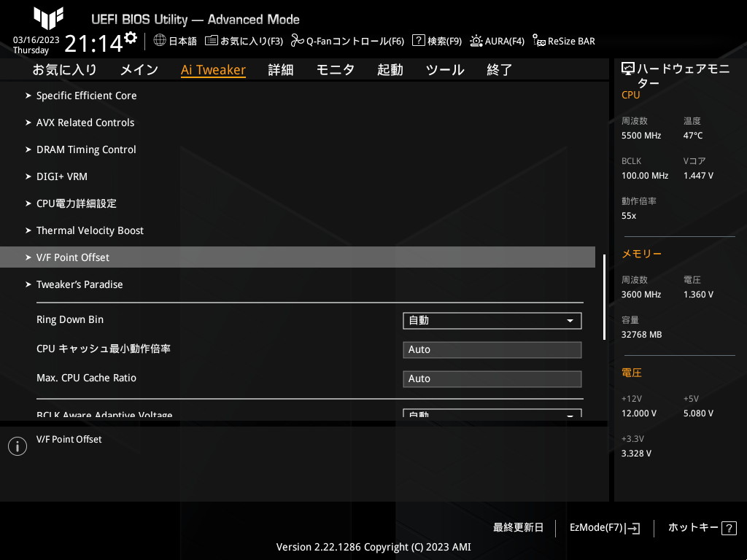Switch to お気に入り tab
The width and height of the screenshot is (747, 560).
click(x=65, y=69)
